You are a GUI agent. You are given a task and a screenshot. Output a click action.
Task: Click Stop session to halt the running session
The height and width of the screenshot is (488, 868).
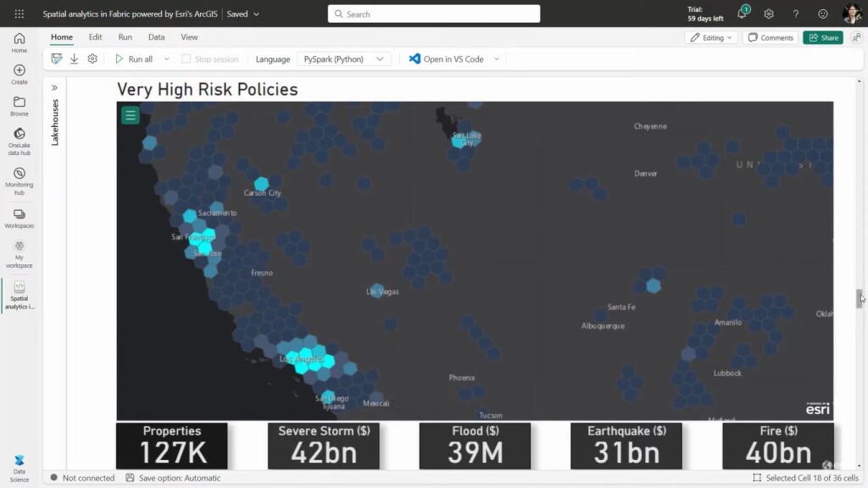click(210, 58)
